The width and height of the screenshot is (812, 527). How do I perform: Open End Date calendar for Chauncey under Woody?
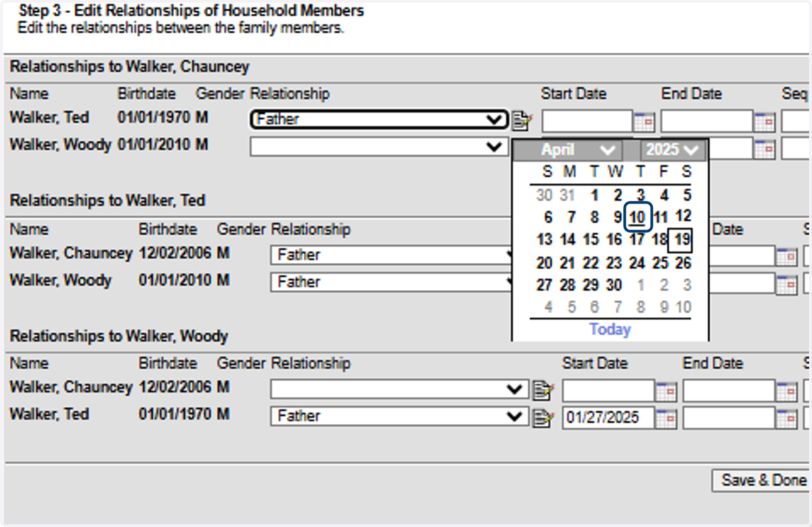coord(786,391)
